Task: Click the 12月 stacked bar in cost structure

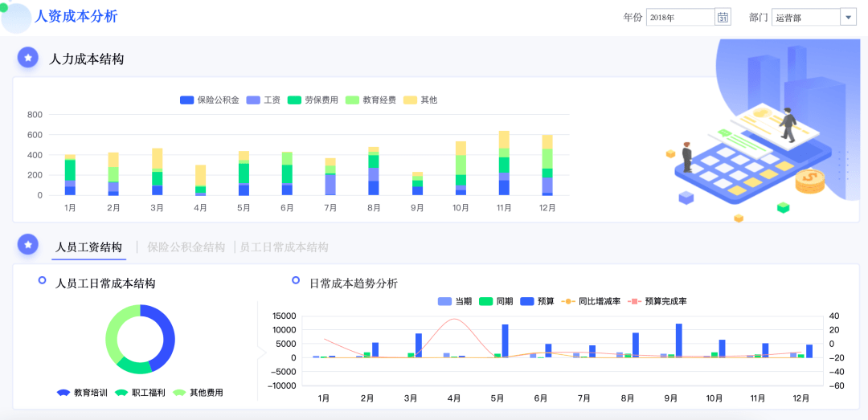Action: (547, 165)
